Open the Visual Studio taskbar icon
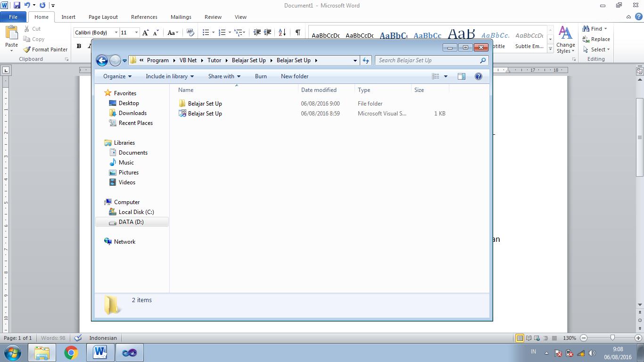 click(129, 353)
